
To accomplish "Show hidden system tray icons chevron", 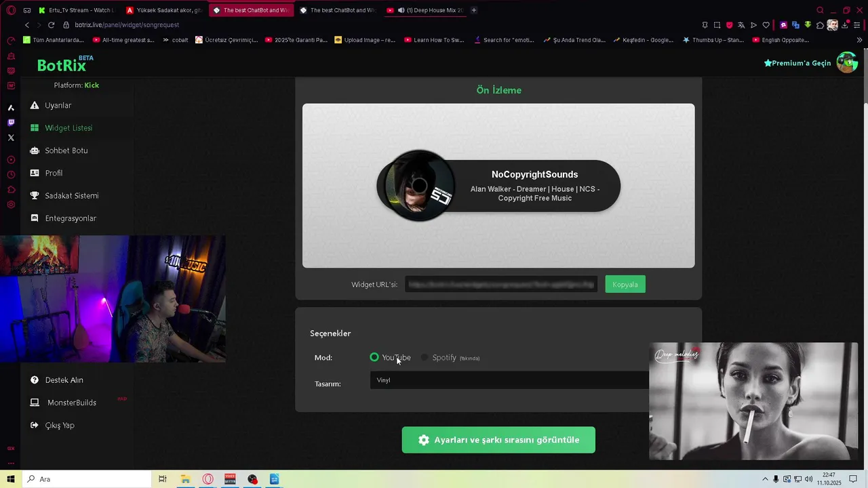I will coord(766,479).
